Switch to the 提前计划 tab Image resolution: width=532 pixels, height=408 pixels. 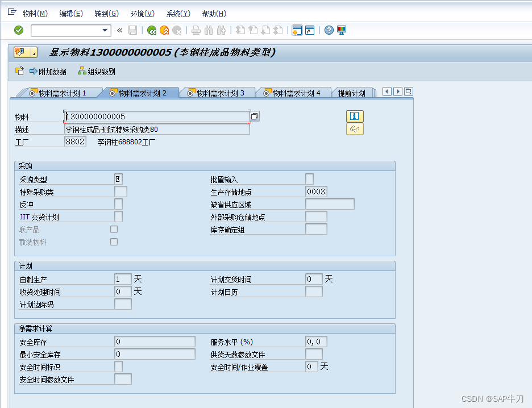point(351,93)
